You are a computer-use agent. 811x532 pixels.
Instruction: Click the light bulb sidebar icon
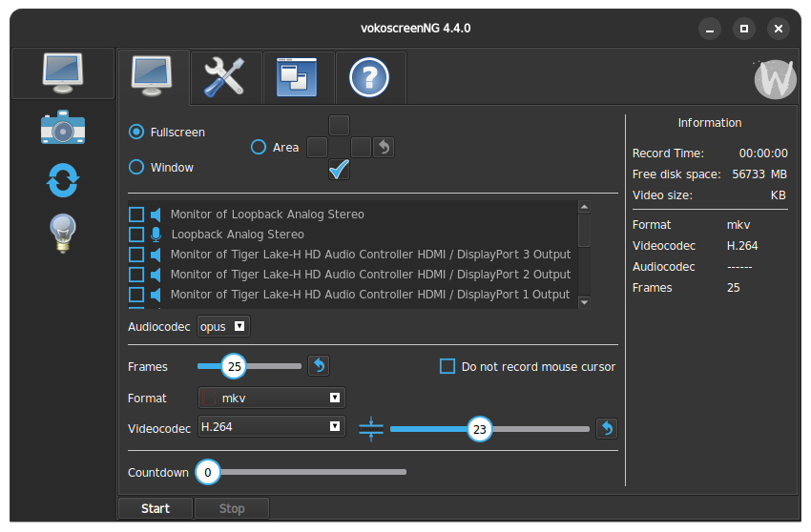point(63,234)
